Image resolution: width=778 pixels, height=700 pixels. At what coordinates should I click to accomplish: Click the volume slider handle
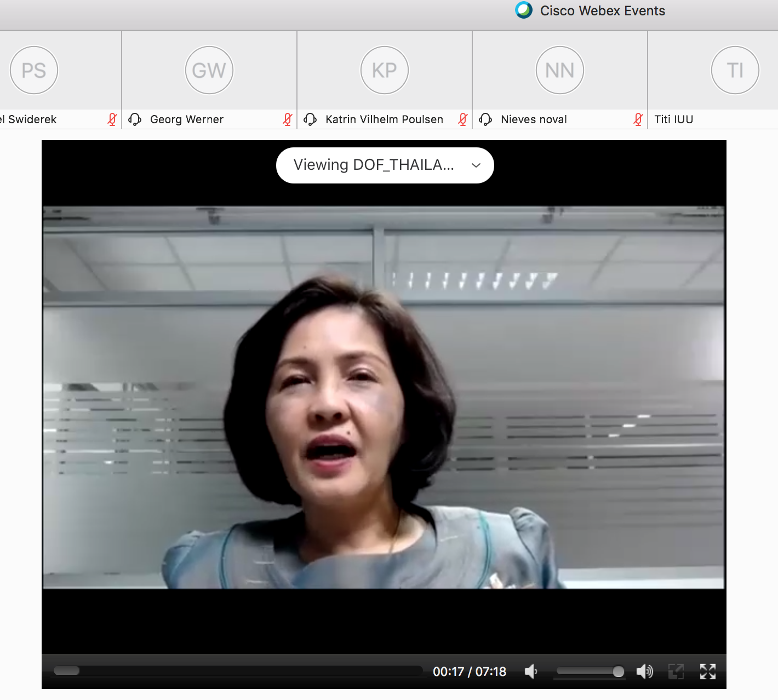[x=619, y=672]
